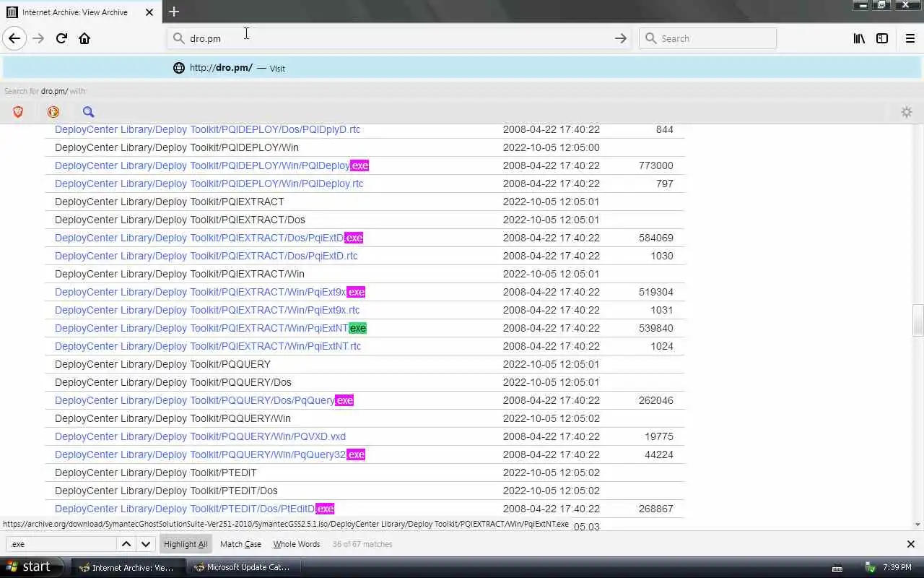Click the 539840 file size value
This screenshot has height=578, width=924.
click(x=656, y=328)
